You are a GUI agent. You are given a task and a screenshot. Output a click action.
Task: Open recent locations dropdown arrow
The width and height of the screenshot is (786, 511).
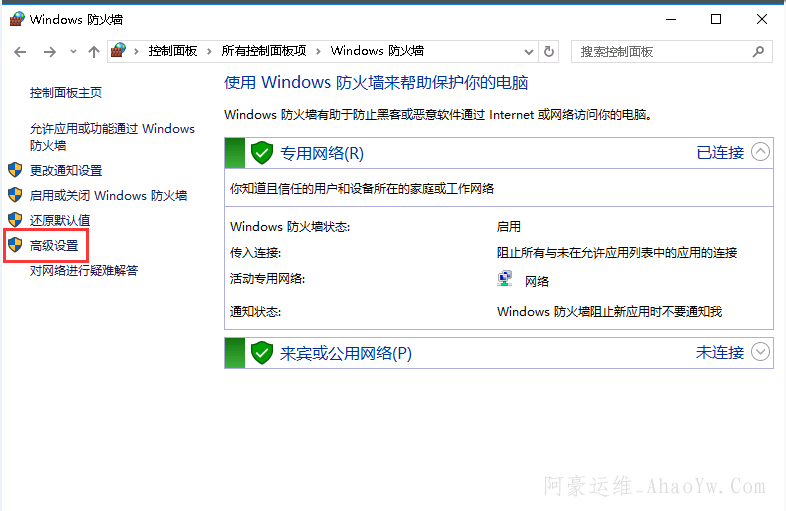pyautogui.click(x=73, y=51)
